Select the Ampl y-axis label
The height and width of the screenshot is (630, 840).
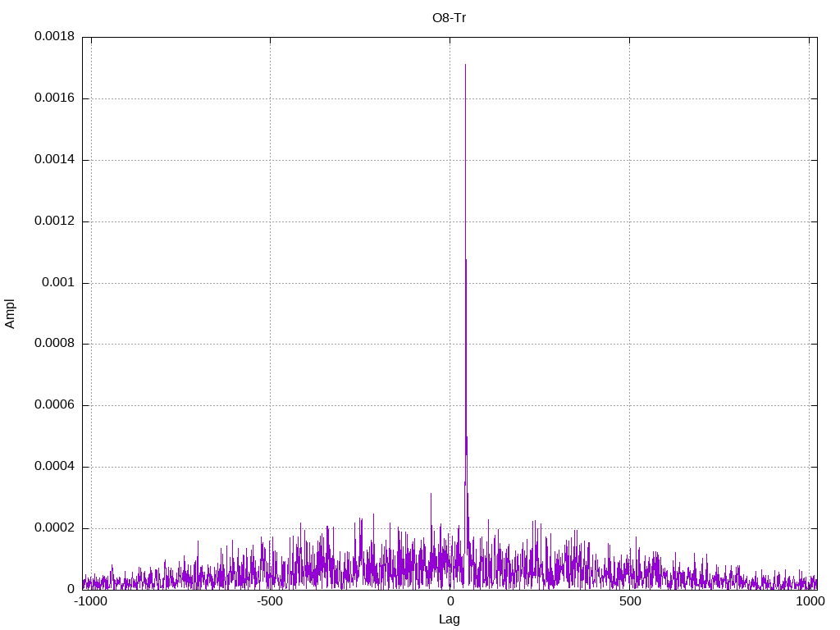[x=10, y=313]
